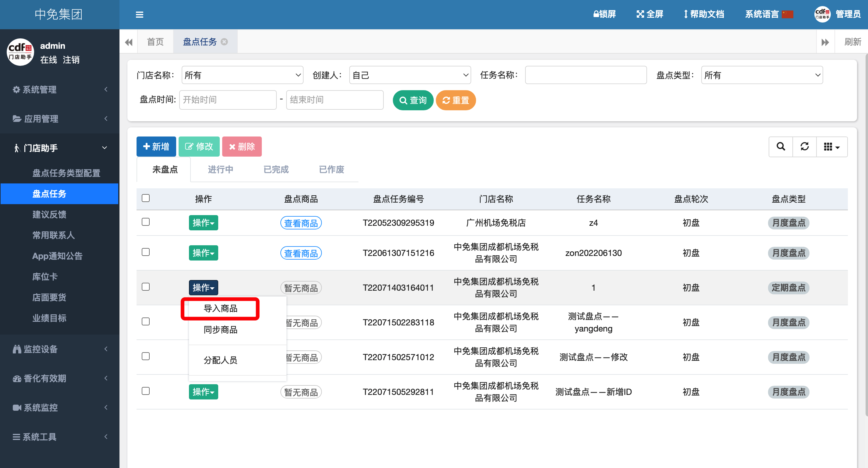Click the left double-arrow tab scroll icon

(128, 42)
